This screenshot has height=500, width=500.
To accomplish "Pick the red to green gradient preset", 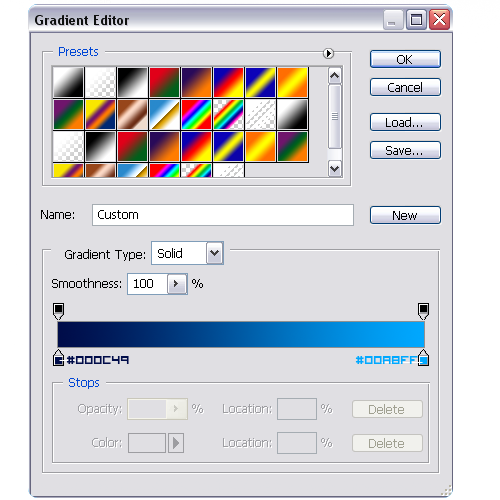I will coord(164,82).
